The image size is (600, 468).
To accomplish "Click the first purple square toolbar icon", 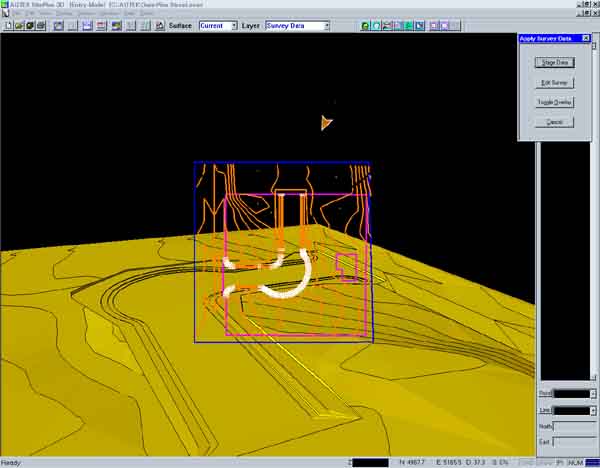I will click(x=433, y=25).
